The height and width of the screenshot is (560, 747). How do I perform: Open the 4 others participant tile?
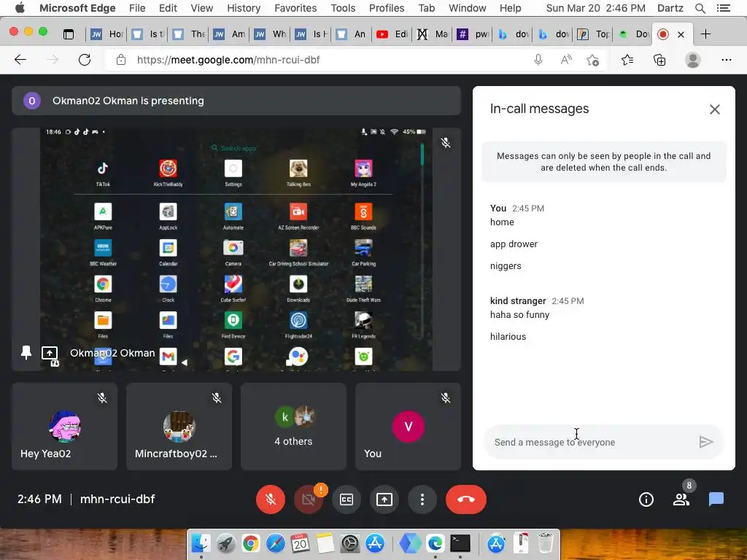click(293, 426)
